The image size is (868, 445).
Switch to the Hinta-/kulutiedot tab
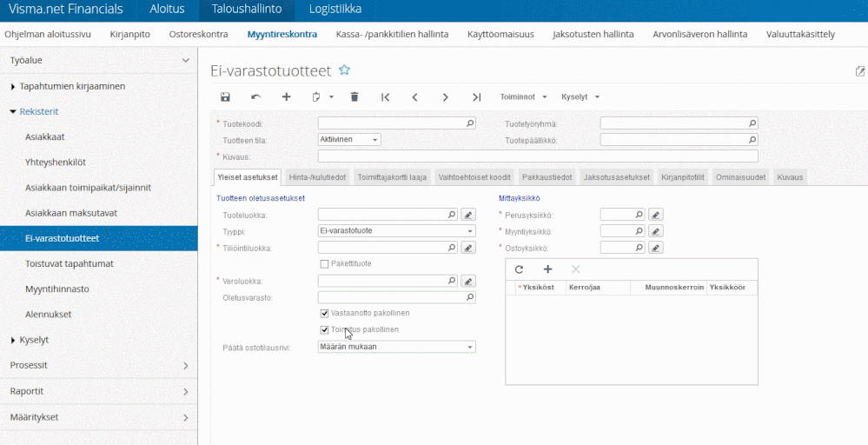coord(318,177)
